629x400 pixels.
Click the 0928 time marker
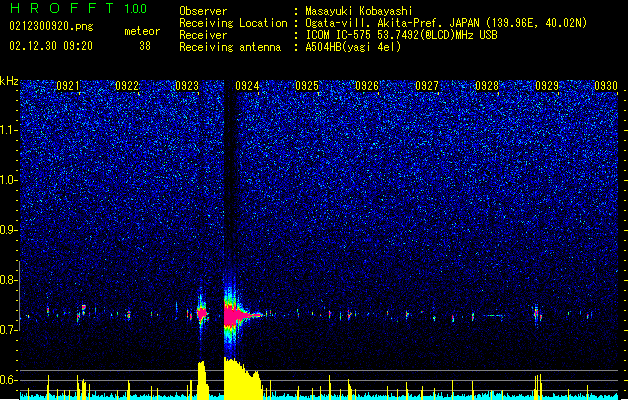[x=487, y=86]
